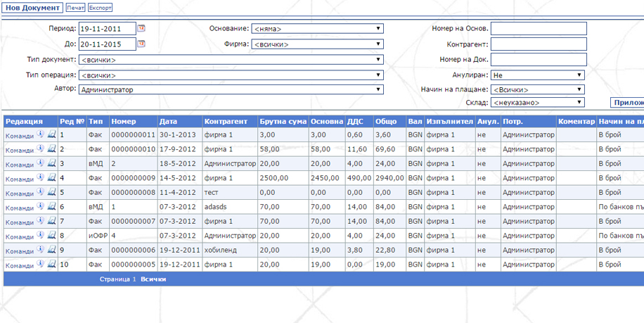The height and width of the screenshot is (323, 644).
Task: Sort by the Дата column header
Action: (x=169, y=121)
